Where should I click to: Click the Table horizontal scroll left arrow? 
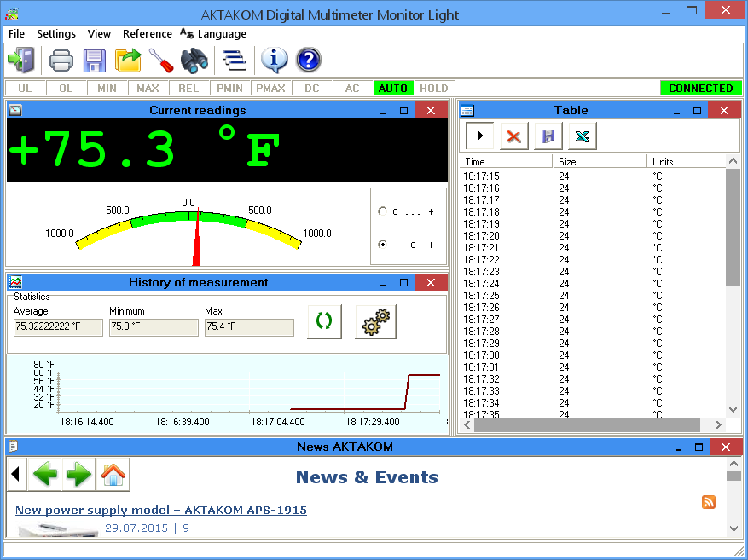click(x=467, y=424)
